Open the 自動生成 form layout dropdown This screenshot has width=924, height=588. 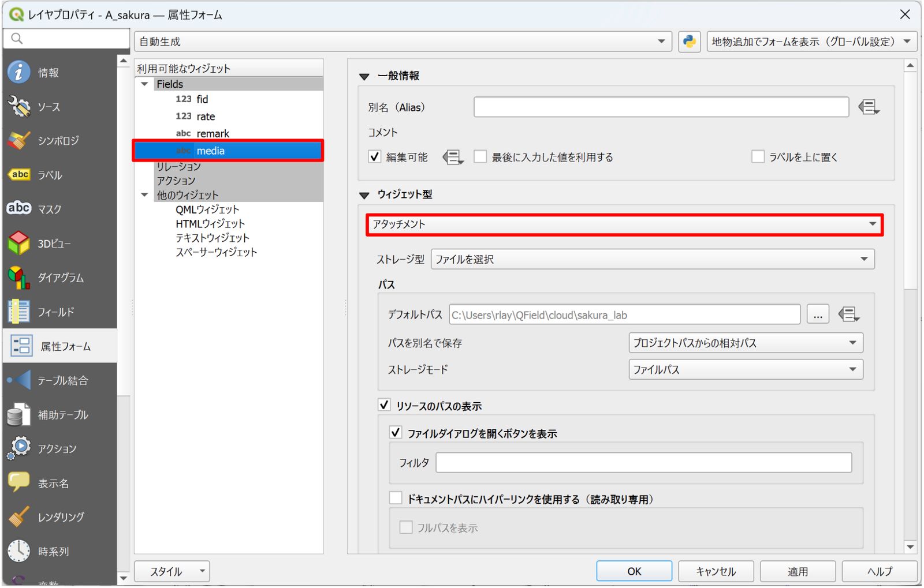pyautogui.click(x=403, y=42)
